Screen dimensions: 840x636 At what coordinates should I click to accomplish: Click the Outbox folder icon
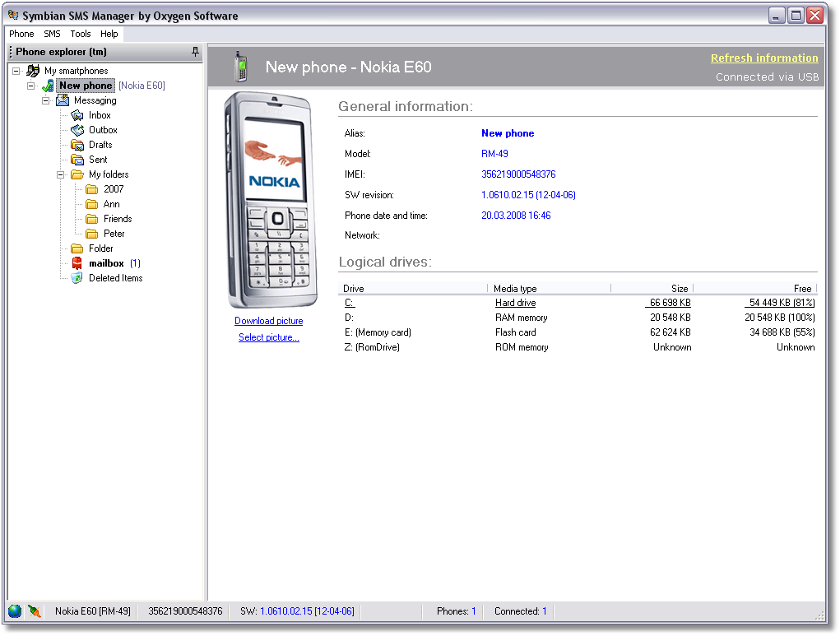(77, 130)
